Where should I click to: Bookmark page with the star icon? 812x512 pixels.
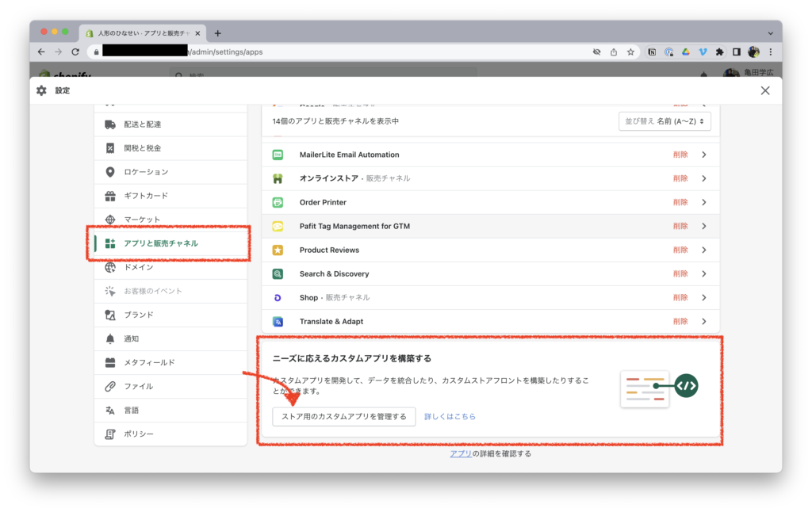(x=630, y=52)
